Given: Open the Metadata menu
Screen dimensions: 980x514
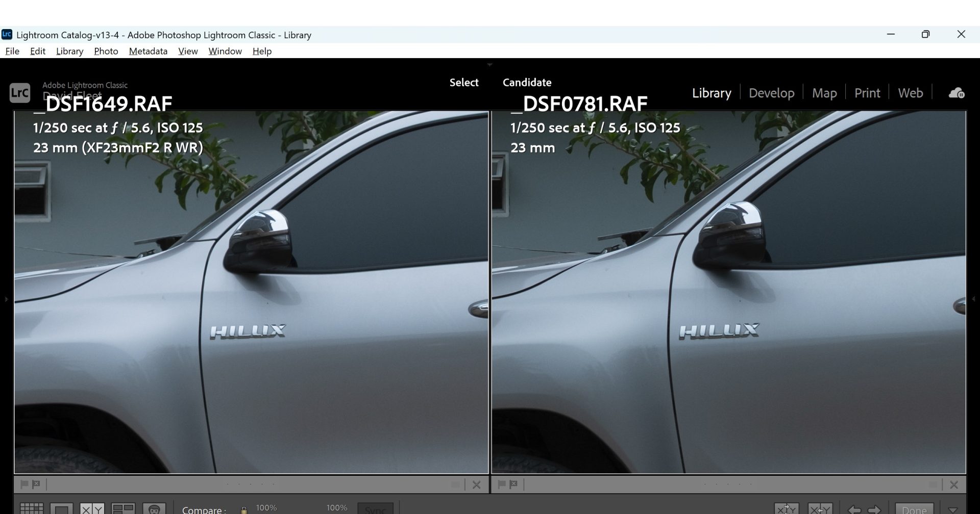Looking at the screenshot, I should coord(148,51).
